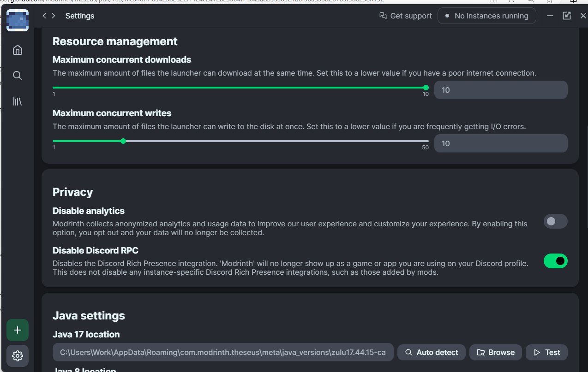Disable analytics with the toggle
Screen dimensions: 588x372
555,221
